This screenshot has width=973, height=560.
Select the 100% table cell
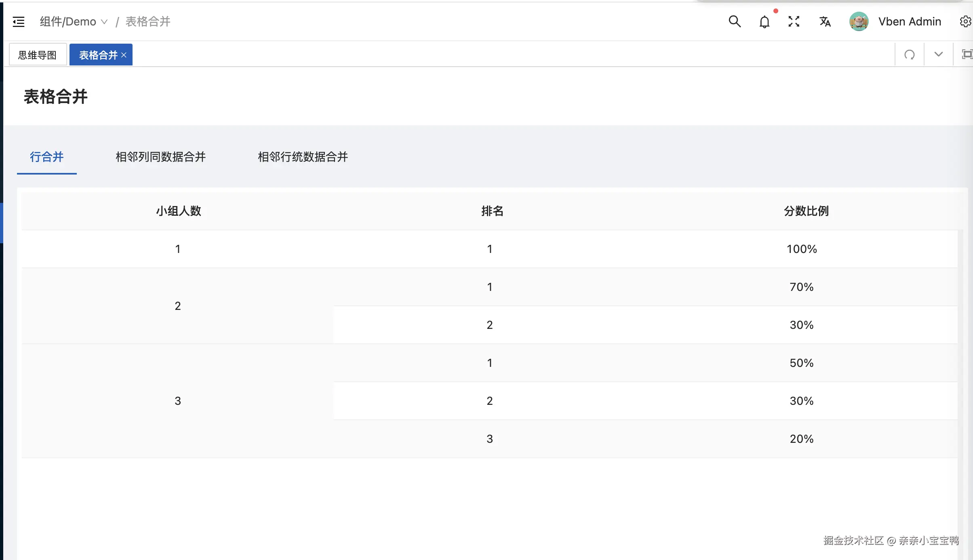tap(801, 249)
